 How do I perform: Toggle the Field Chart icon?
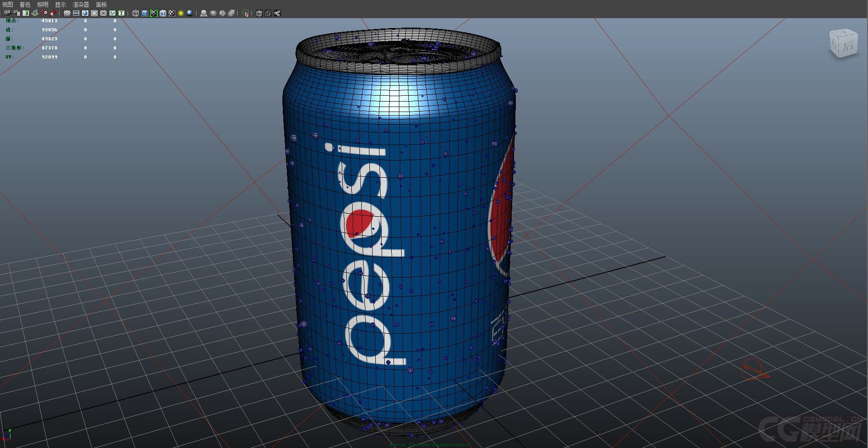pos(103,13)
